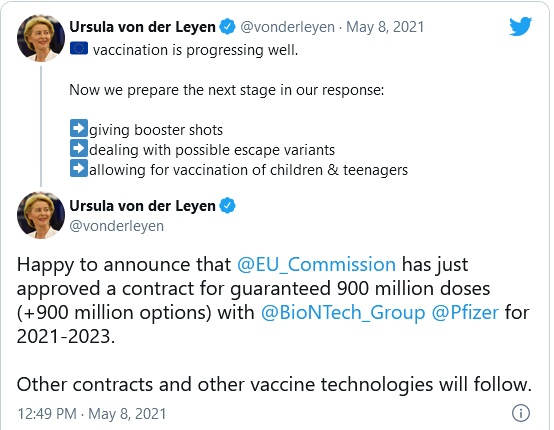
Task: Click lower Ursula von der Leyen name
Action: tap(142, 206)
